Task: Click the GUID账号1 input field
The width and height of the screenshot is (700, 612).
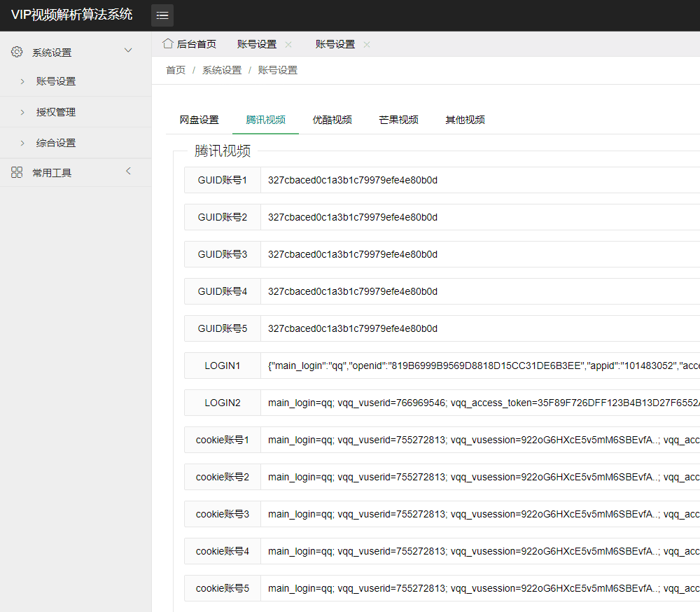Action: [480, 180]
